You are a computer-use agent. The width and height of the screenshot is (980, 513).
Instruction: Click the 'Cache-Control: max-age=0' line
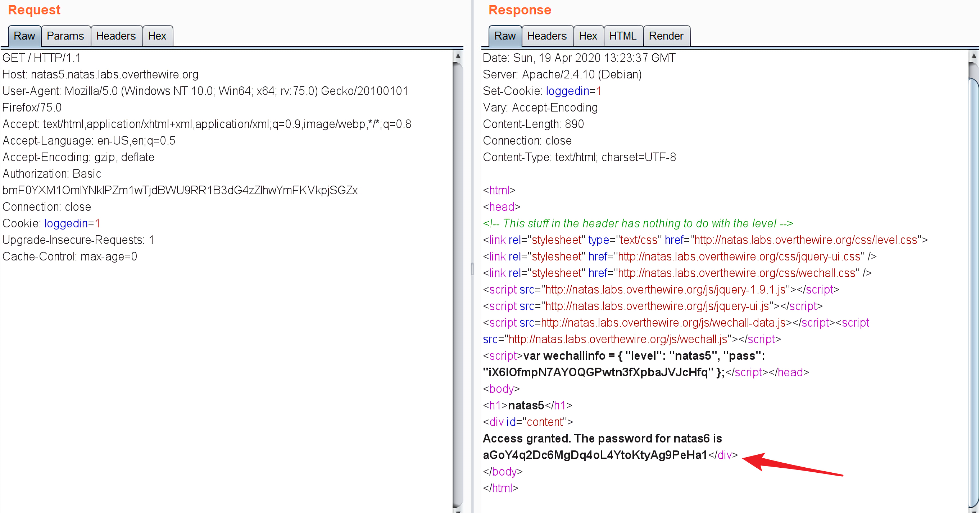tap(70, 257)
